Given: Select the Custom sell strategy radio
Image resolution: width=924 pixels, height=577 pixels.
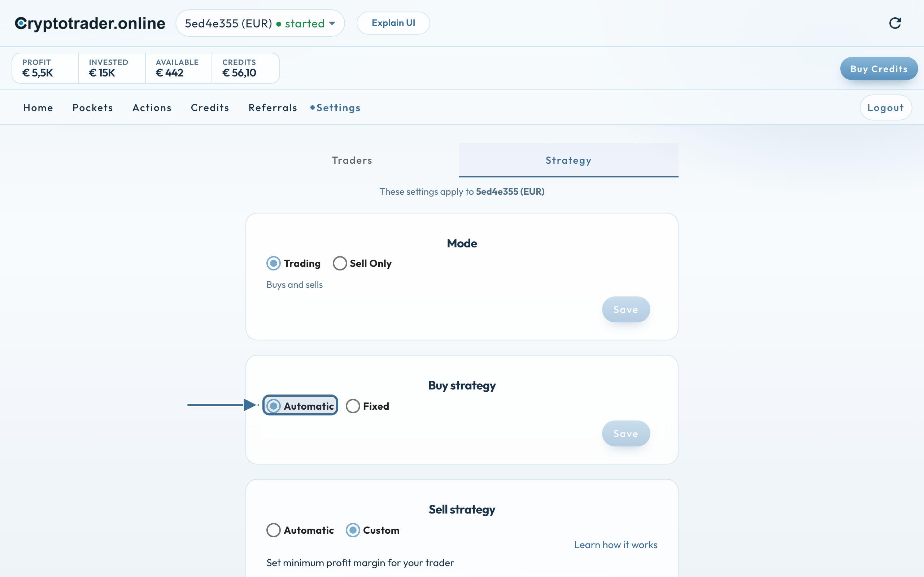Looking at the screenshot, I should [353, 530].
